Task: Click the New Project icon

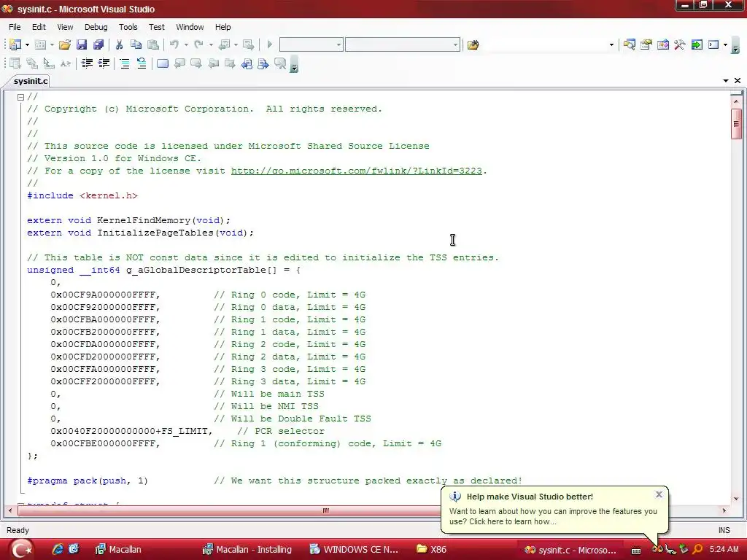Action: [x=15, y=44]
